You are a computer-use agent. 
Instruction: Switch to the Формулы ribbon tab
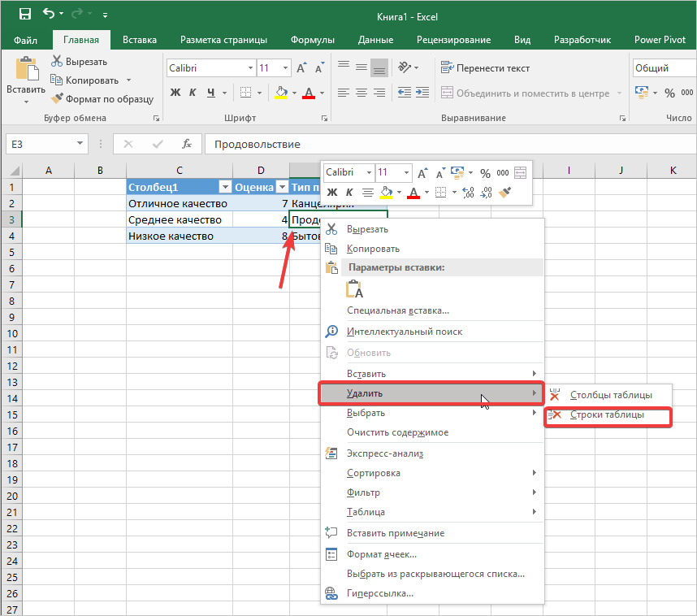(x=312, y=40)
